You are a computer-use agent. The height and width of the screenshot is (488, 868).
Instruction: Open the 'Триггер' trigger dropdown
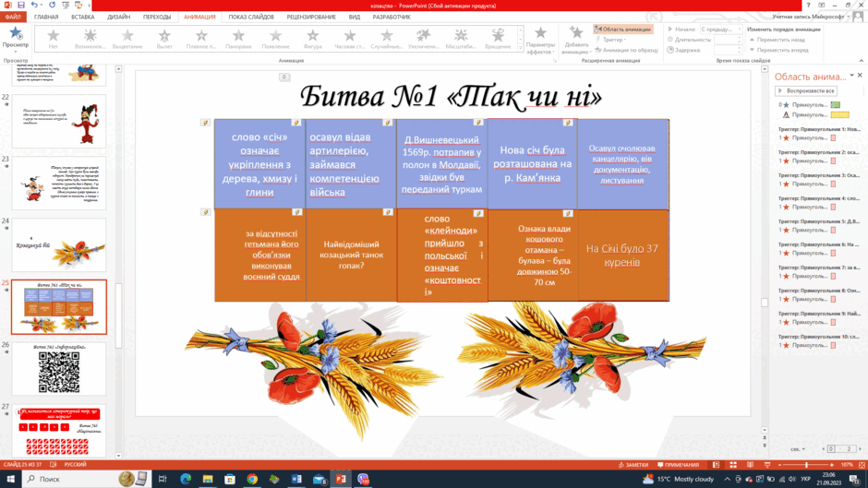click(610, 40)
